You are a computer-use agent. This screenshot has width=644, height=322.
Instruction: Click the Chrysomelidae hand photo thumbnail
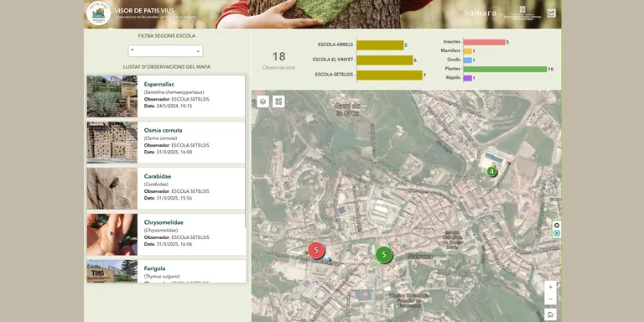tap(112, 234)
